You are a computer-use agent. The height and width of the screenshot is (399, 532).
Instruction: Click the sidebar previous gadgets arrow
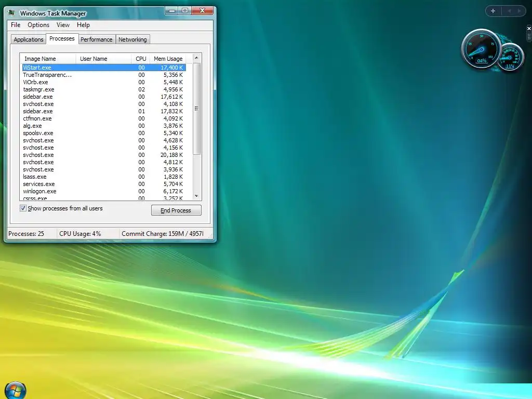(x=509, y=11)
